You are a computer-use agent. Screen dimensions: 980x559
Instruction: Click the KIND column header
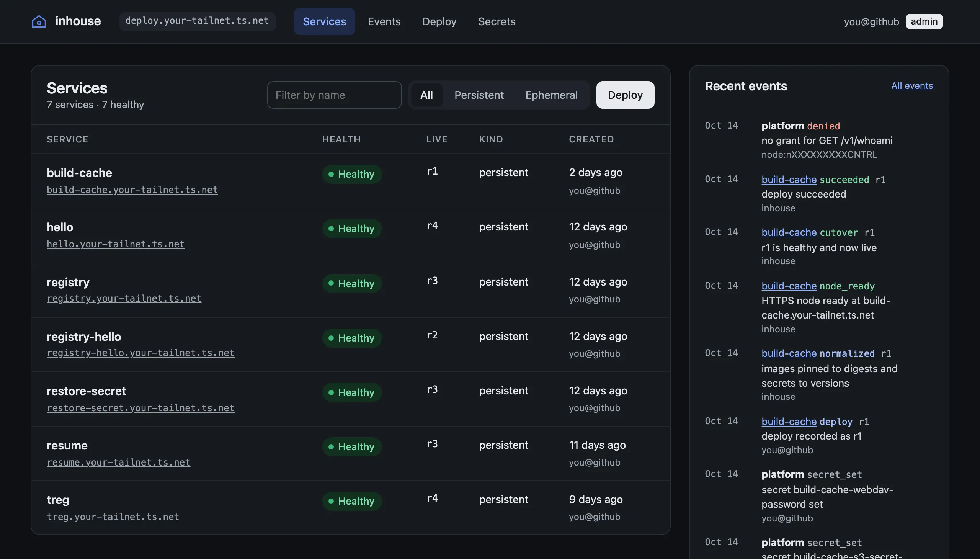point(491,139)
